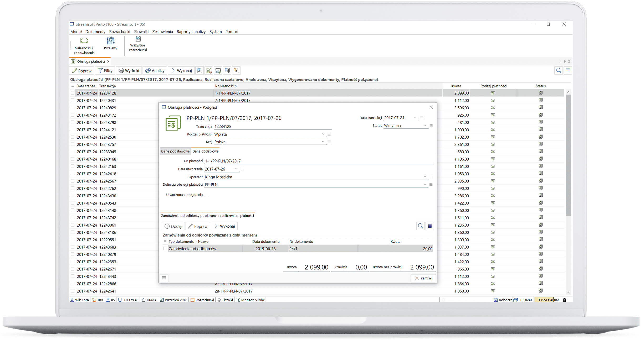
Task: Click Transakcja field with 12234128
Action: point(273,126)
